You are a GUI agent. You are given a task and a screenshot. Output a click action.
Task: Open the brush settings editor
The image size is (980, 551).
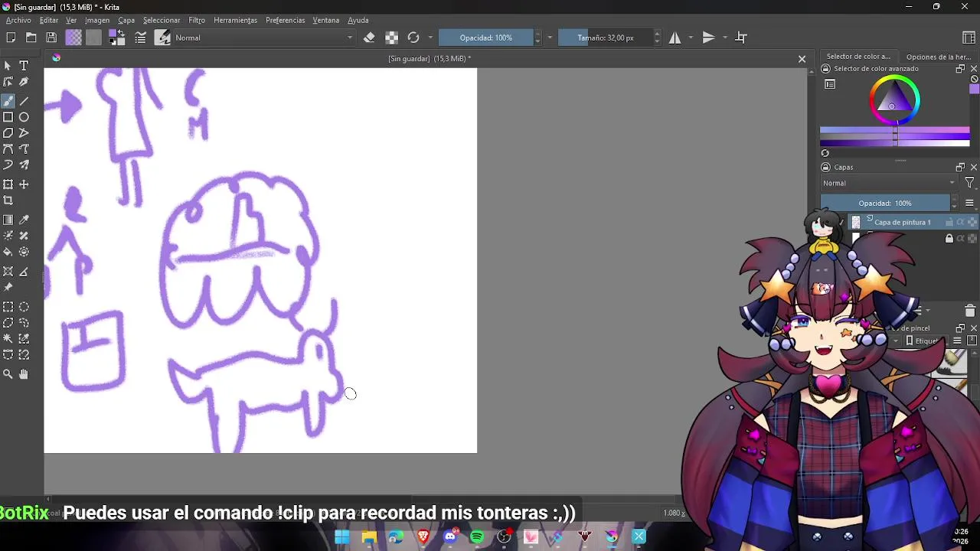pyautogui.click(x=141, y=37)
